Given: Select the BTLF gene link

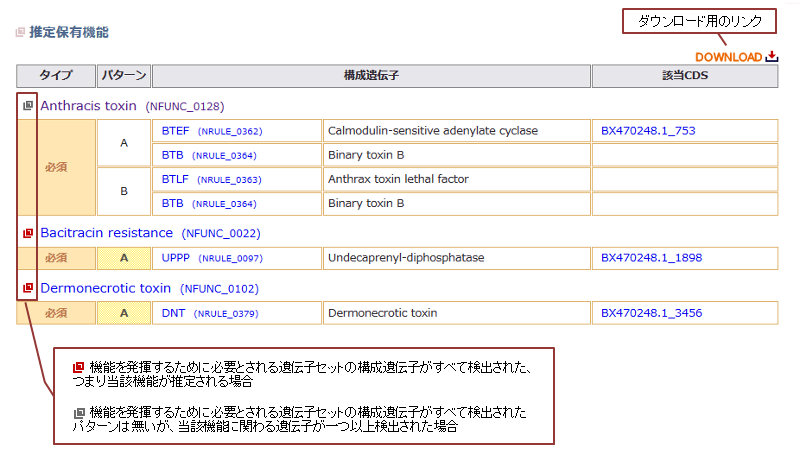Looking at the screenshot, I should tap(176, 180).
